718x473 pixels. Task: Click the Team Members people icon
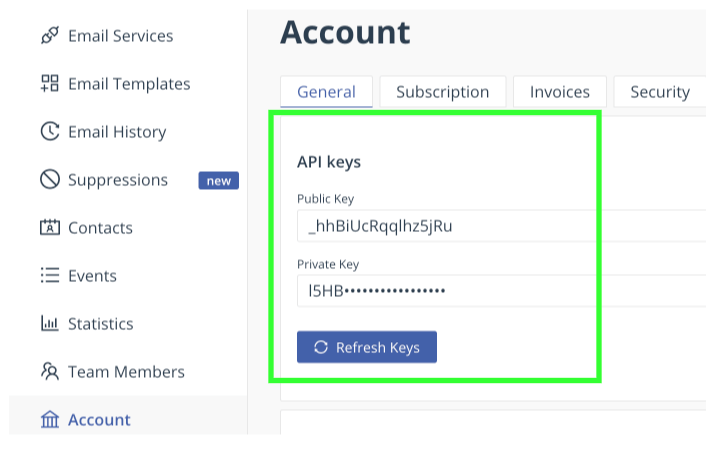(x=50, y=371)
